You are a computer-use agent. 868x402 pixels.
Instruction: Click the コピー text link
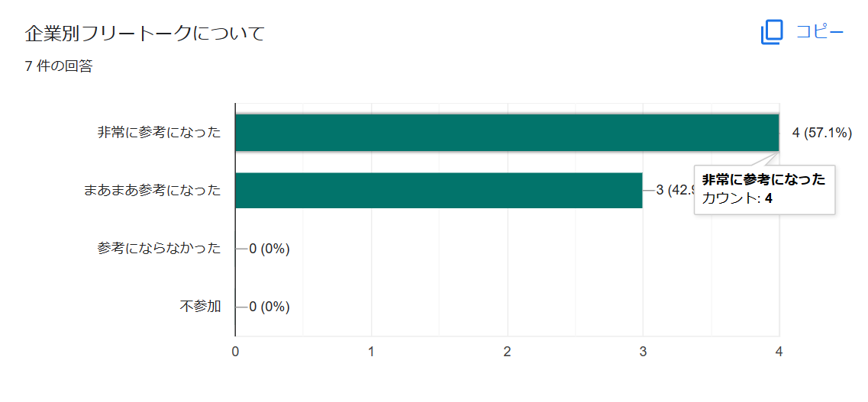click(819, 32)
